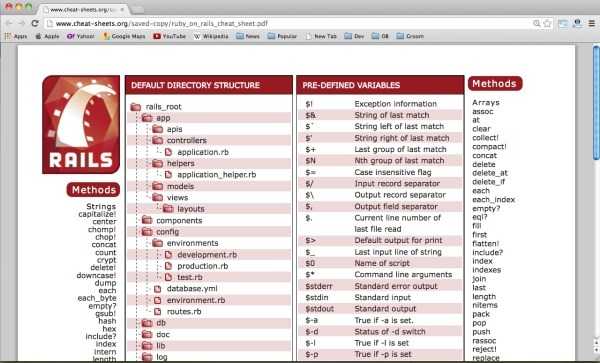Bookmark this page with the star icon

click(548, 23)
